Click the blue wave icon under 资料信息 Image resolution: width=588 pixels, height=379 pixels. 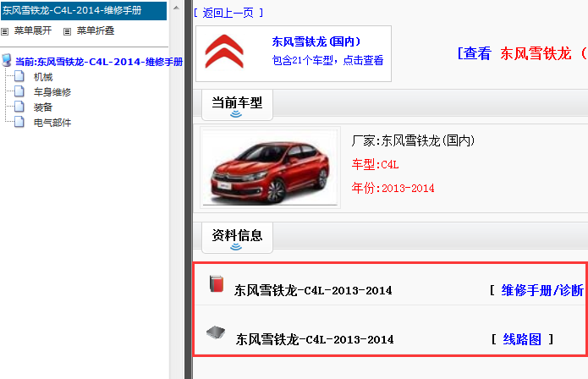236,246
